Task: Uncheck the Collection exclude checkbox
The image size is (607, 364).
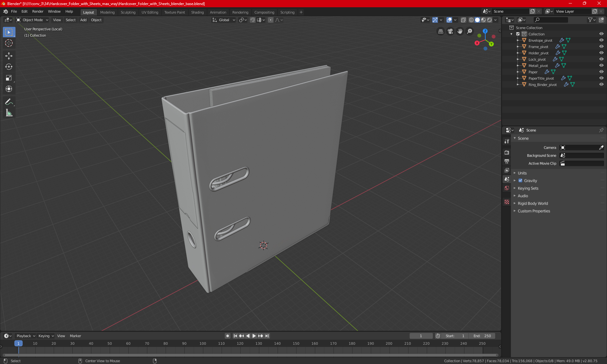Action: [518, 34]
